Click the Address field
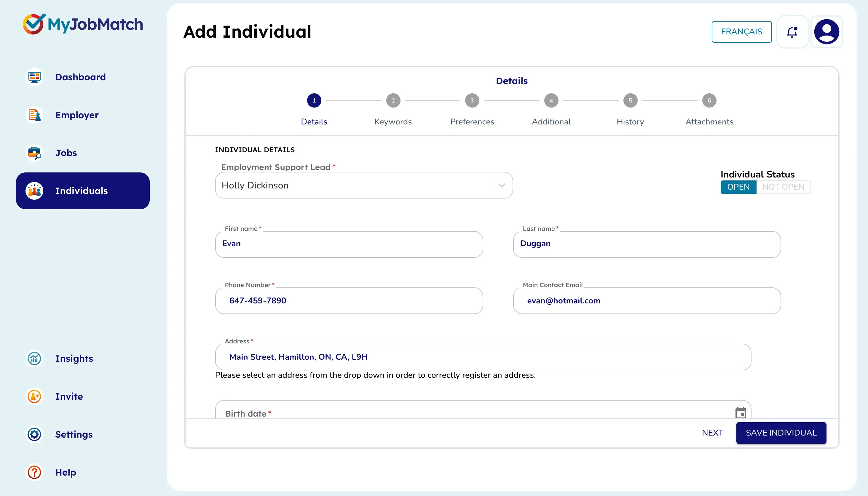Screen dimensions: 868x496 [483, 357]
